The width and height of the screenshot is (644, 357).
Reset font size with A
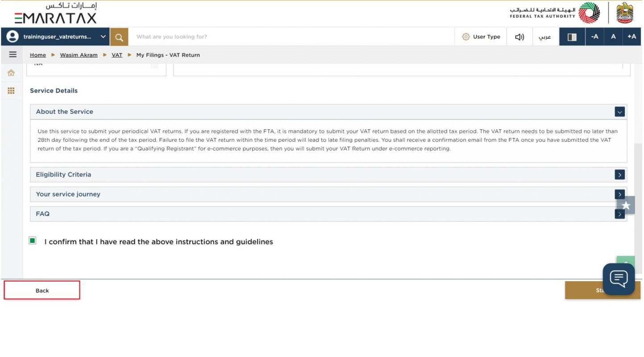[613, 37]
